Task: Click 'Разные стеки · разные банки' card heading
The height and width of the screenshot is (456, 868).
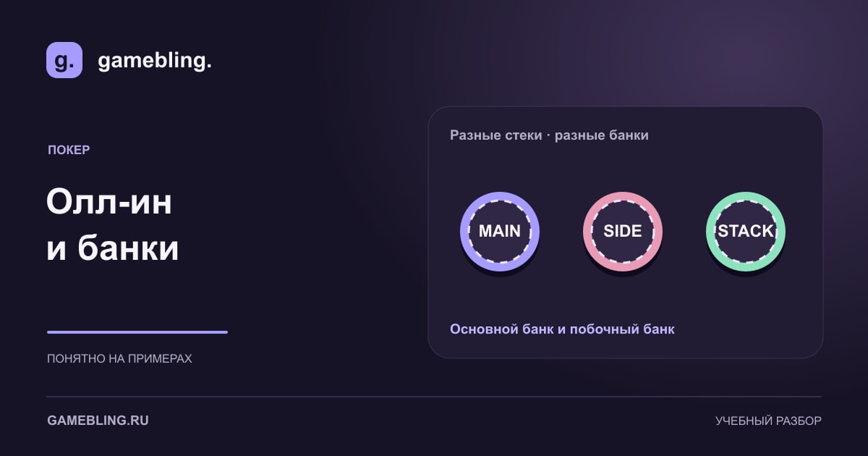Action: click(x=549, y=135)
